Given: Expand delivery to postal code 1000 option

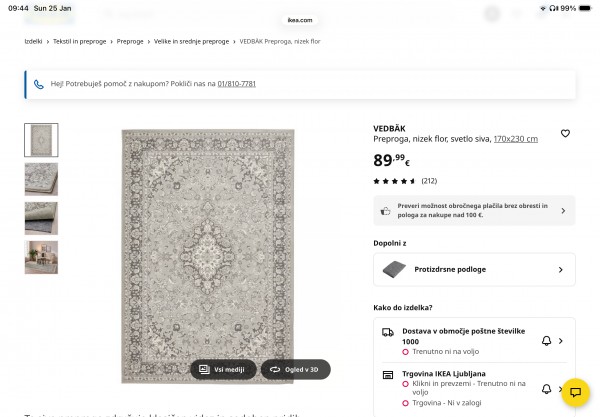Looking at the screenshot, I should (x=561, y=341).
